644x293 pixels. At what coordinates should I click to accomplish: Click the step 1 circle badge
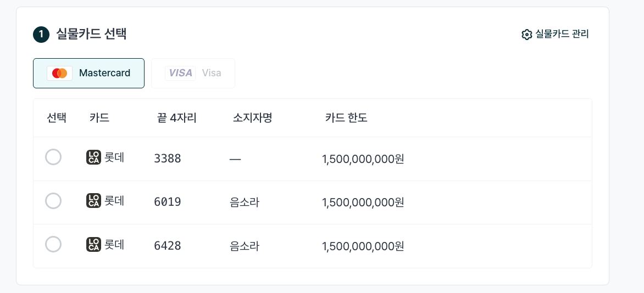point(41,35)
